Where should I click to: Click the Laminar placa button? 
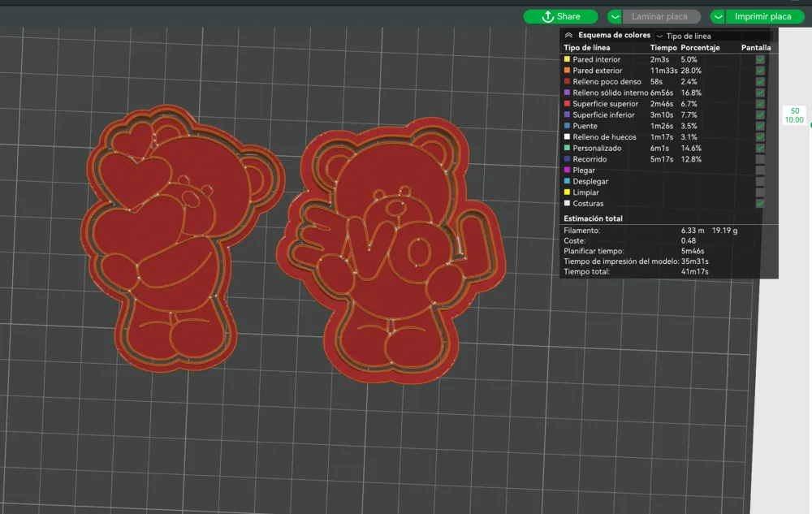point(661,16)
